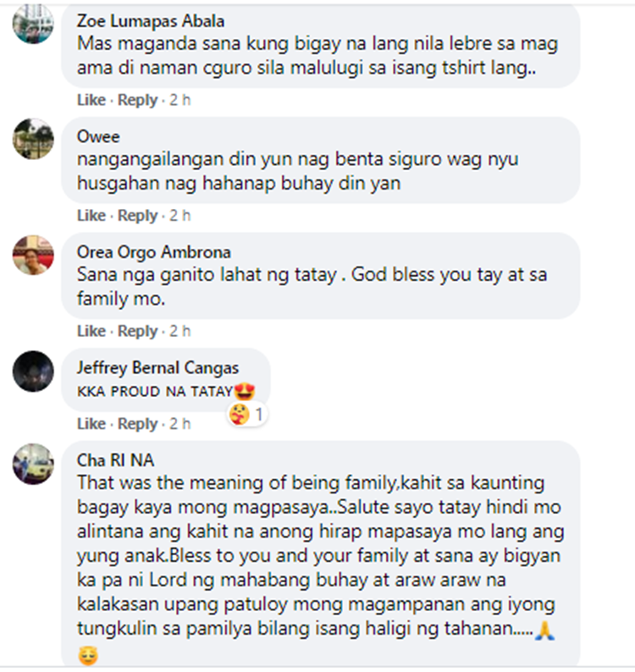Open Owee's profile avatar

pyautogui.click(x=33, y=139)
